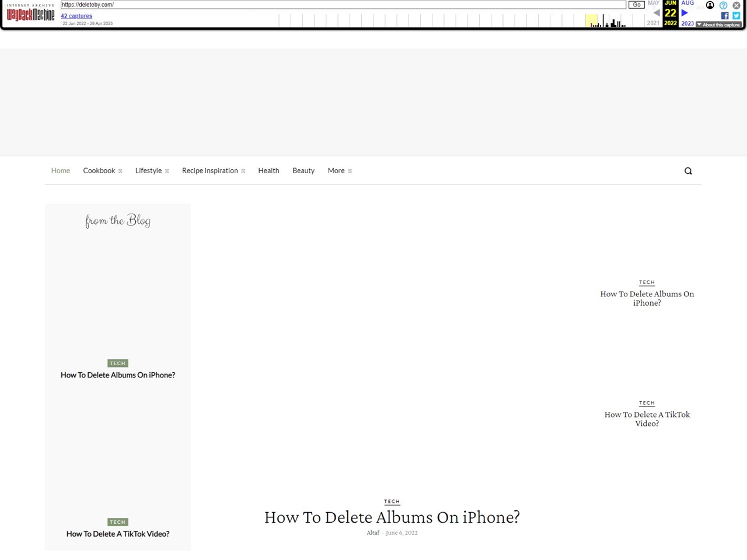Share the capture on Twitter
Image resolution: width=747 pixels, height=560 pixels.
[x=736, y=16]
